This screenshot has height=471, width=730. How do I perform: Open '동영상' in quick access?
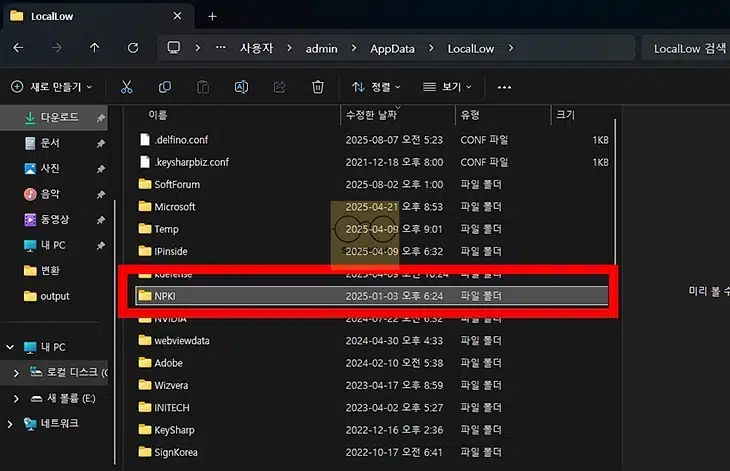coord(55,220)
